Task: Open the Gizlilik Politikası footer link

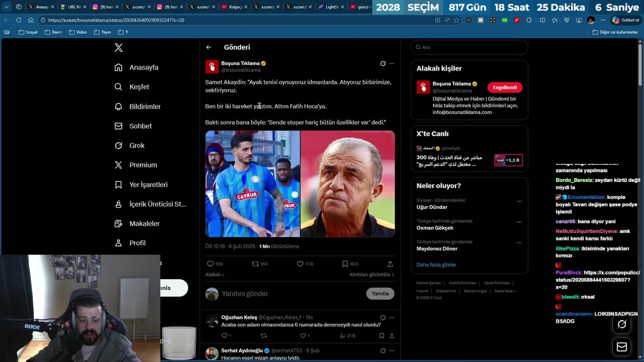Action: pos(462,283)
